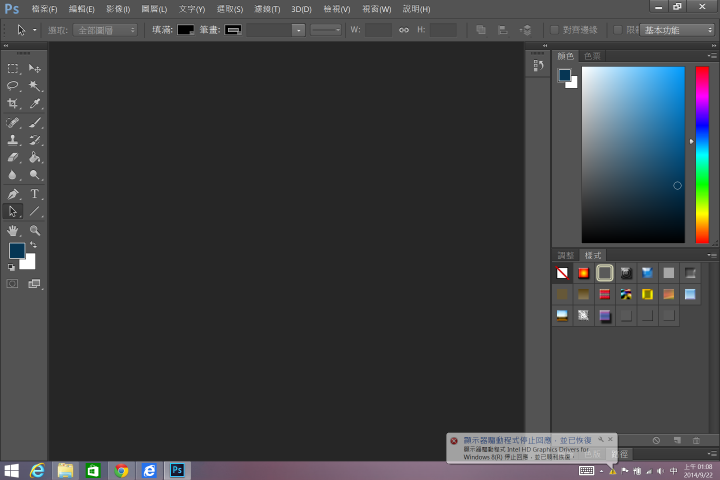
Task: Select the Dodge tool
Action: coord(34,175)
